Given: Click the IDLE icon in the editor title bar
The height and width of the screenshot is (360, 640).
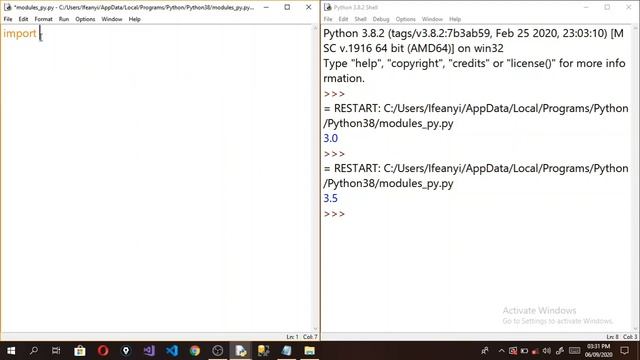Looking at the screenshot, I should pyautogui.click(x=7, y=7).
